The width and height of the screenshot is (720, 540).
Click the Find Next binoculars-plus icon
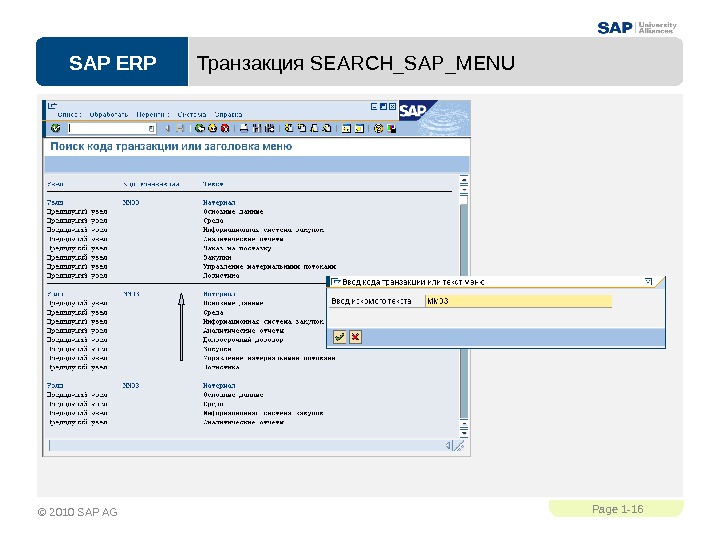pos(270,128)
